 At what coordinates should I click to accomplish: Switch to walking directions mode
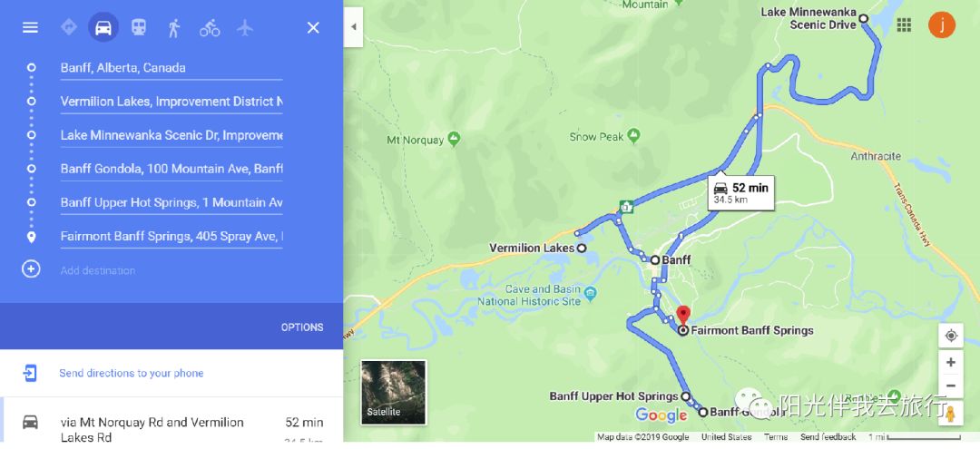(x=174, y=27)
